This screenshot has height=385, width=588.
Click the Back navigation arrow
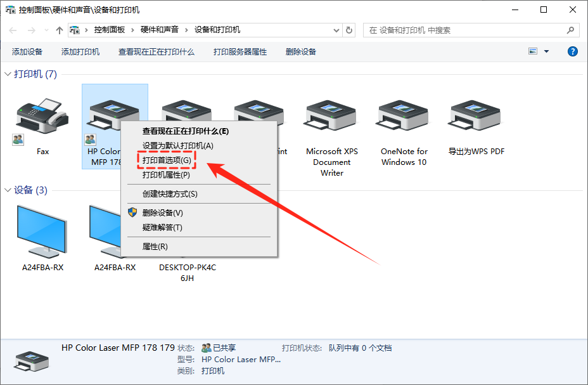13,30
